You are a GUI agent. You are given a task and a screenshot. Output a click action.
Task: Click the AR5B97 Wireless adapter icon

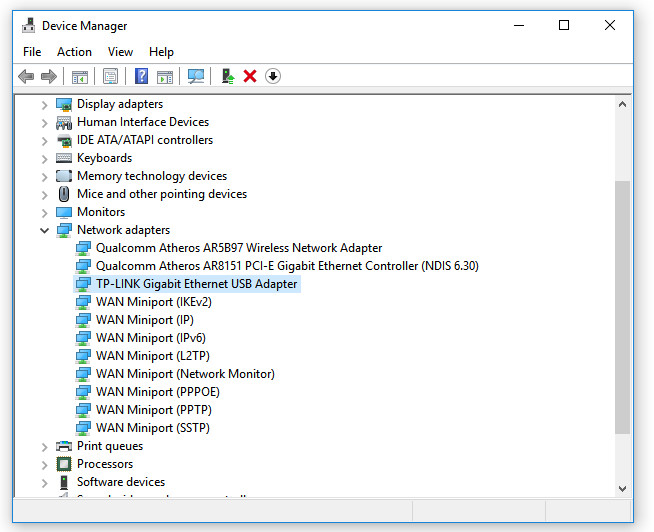click(83, 248)
